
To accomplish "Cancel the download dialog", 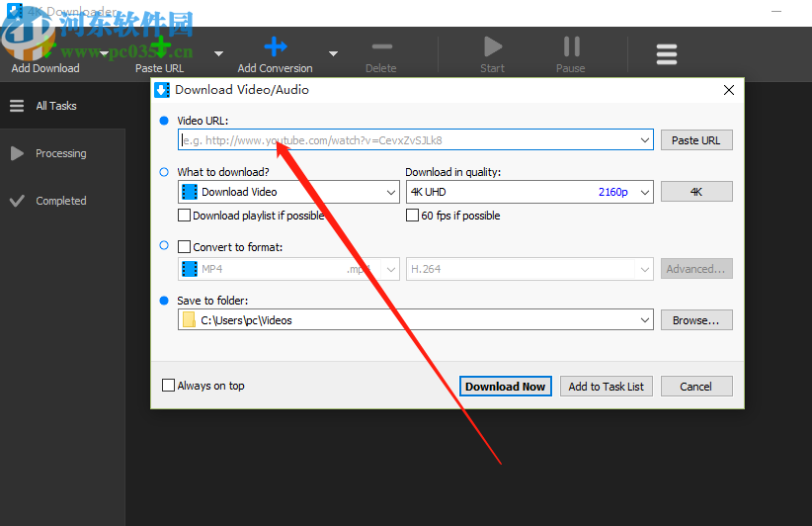I will [696, 387].
